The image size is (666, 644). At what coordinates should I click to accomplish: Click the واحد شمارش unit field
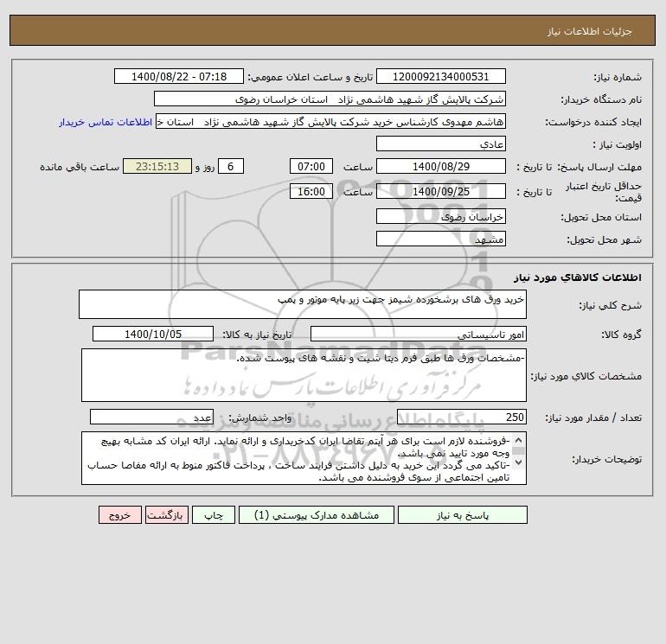point(151,417)
